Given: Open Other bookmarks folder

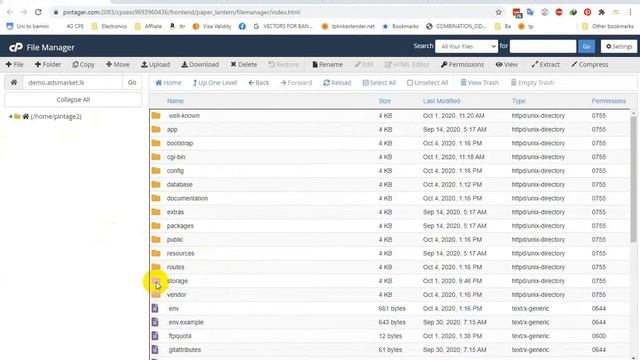Looking at the screenshot, I should click(608, 26).
